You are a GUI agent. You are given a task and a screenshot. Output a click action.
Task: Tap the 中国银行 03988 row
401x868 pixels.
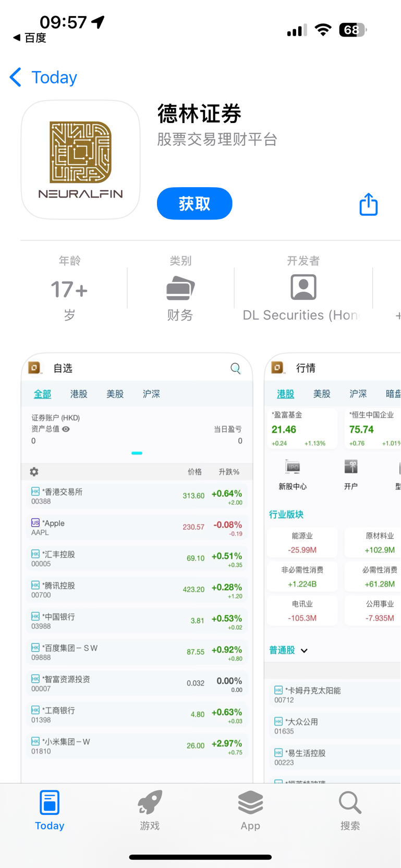pyautogui.click(x=137, y=621)
